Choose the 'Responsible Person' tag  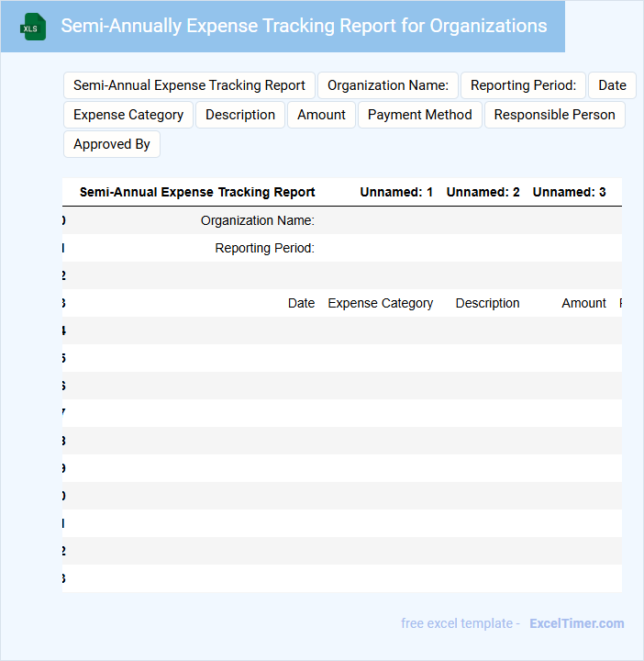[x=555, y=115]
